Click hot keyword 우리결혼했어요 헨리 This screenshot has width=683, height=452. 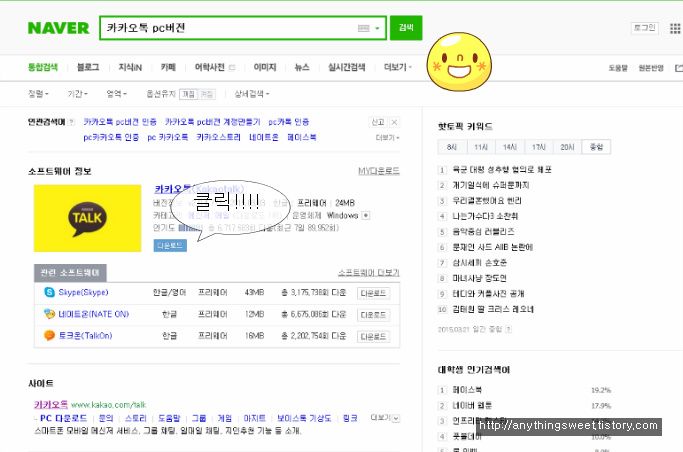(x=487, y=201)
